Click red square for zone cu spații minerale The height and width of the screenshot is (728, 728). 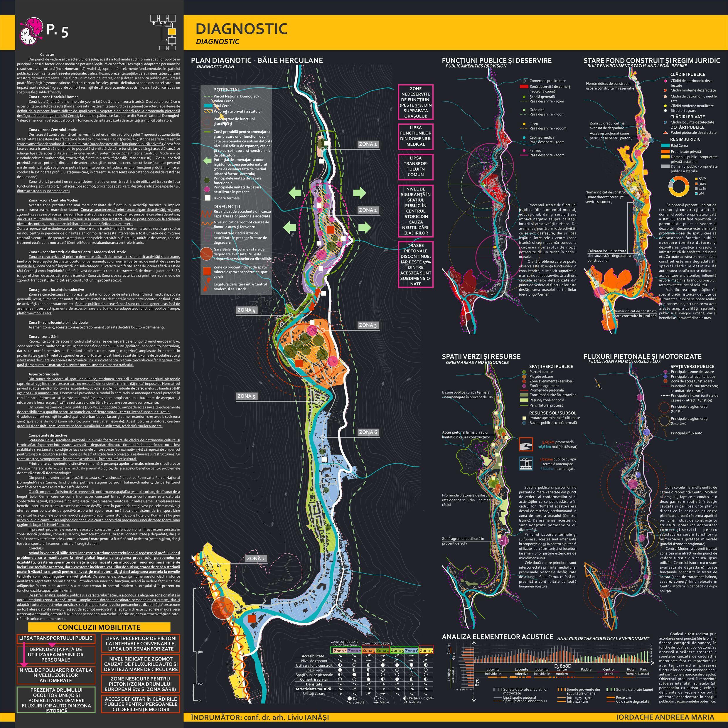(x=207, y=271)
